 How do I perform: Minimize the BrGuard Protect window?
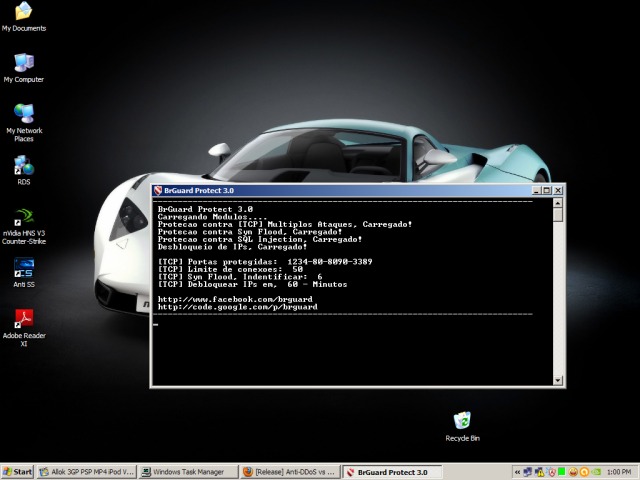coord(536,190)
